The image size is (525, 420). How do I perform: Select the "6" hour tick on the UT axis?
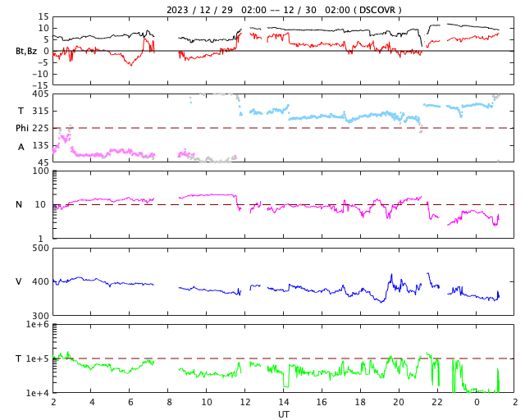click(130, 402)
